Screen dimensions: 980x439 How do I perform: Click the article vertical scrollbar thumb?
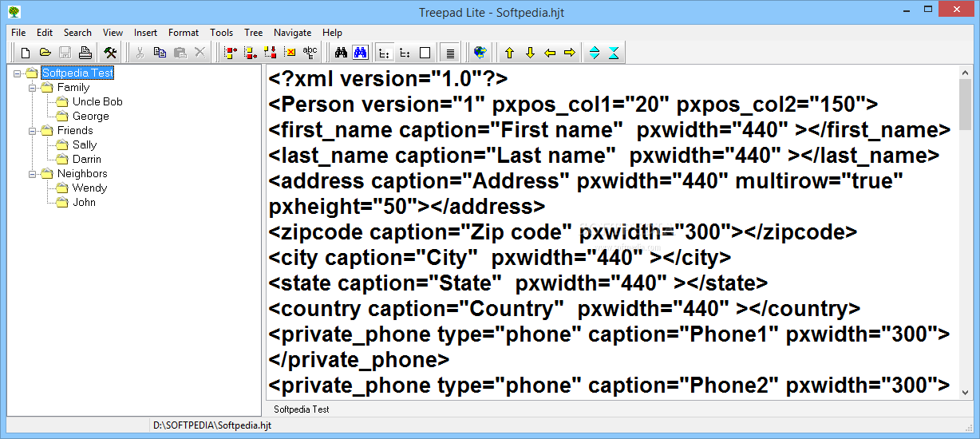tap(966, 105)
